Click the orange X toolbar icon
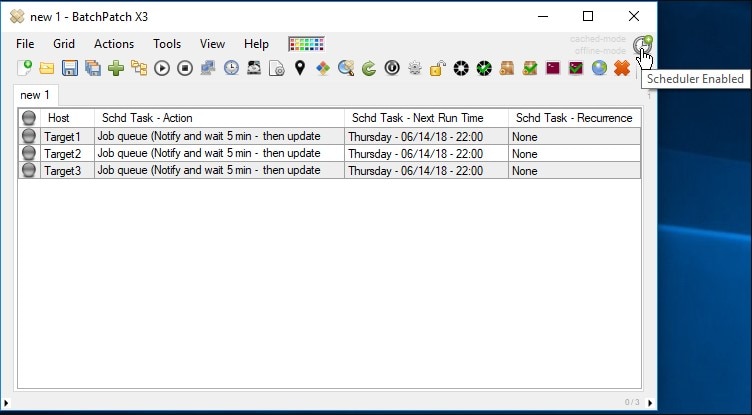This screenshot has width=752, height=415. [622, 68]
